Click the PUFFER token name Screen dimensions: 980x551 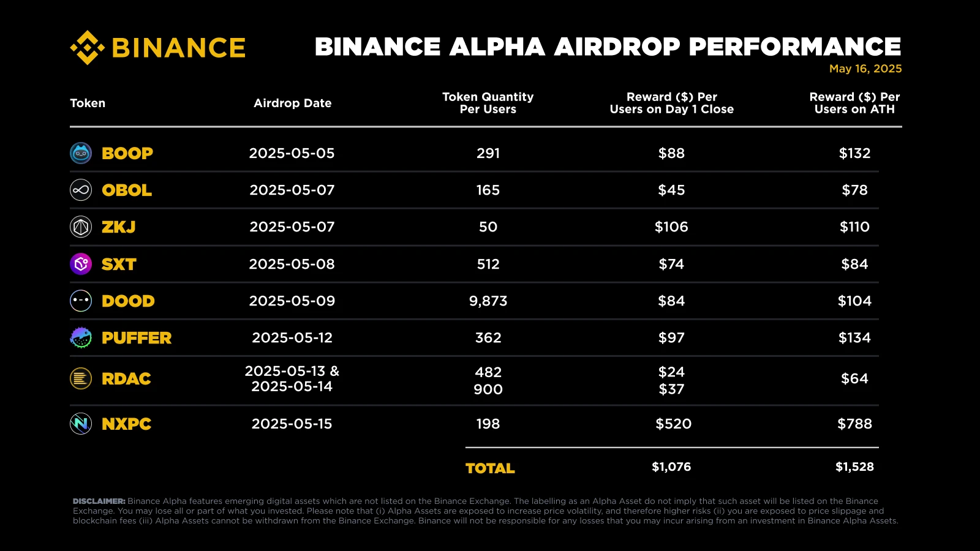[137, 338]
